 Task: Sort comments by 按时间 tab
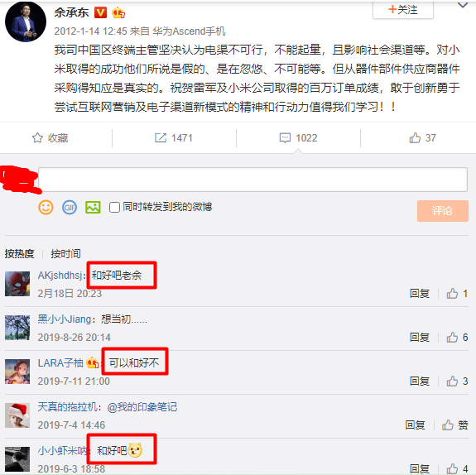[x=65, y=253]
